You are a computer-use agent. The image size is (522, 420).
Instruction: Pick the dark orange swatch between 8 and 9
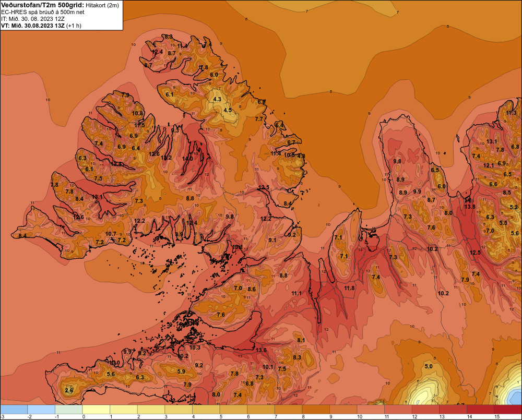[x=316, y=410]
